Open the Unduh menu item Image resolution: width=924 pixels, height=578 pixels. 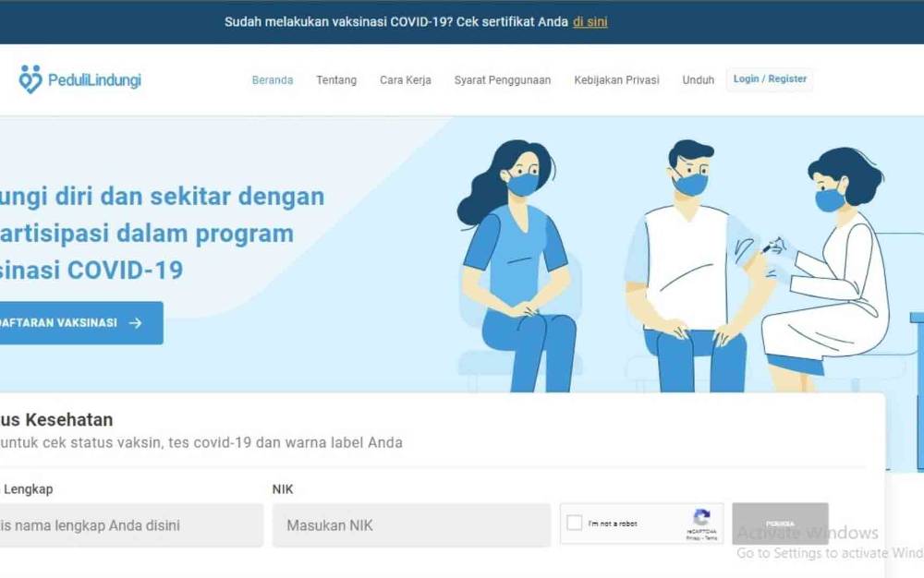pyautogui.click(x=699, y=80)
